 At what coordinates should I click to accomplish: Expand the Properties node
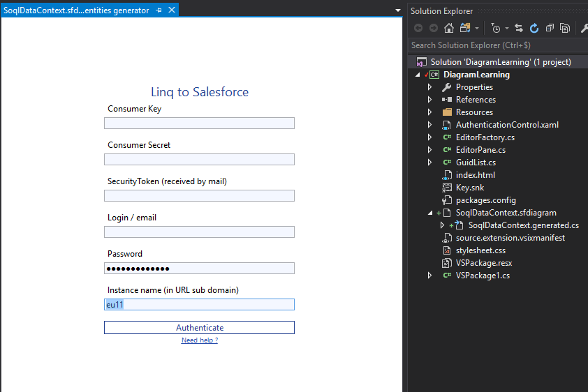pyautogui.click(x=429, y=87)
